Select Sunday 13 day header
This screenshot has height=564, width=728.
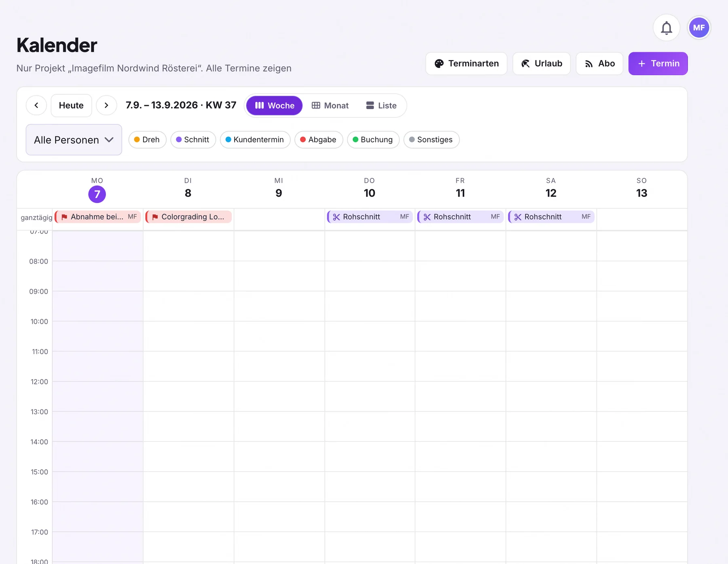coord(641,189)
